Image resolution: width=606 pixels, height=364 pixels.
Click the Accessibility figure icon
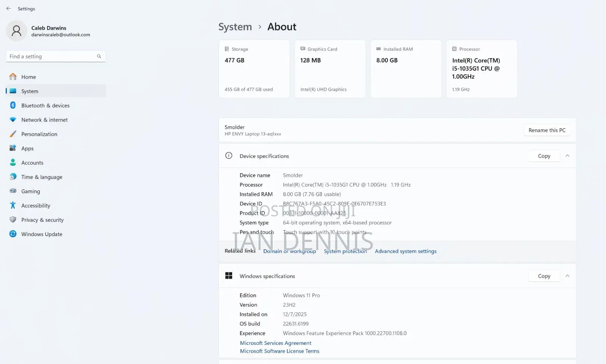point(13,205)
